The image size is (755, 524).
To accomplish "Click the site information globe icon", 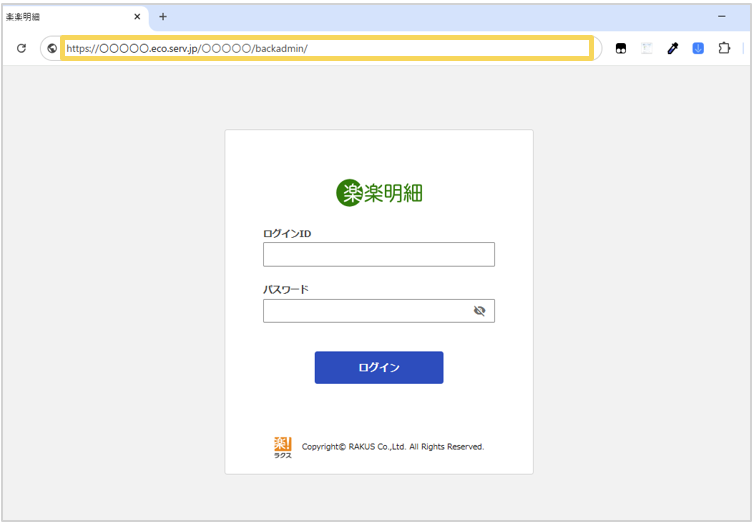I will click(52, 48).
